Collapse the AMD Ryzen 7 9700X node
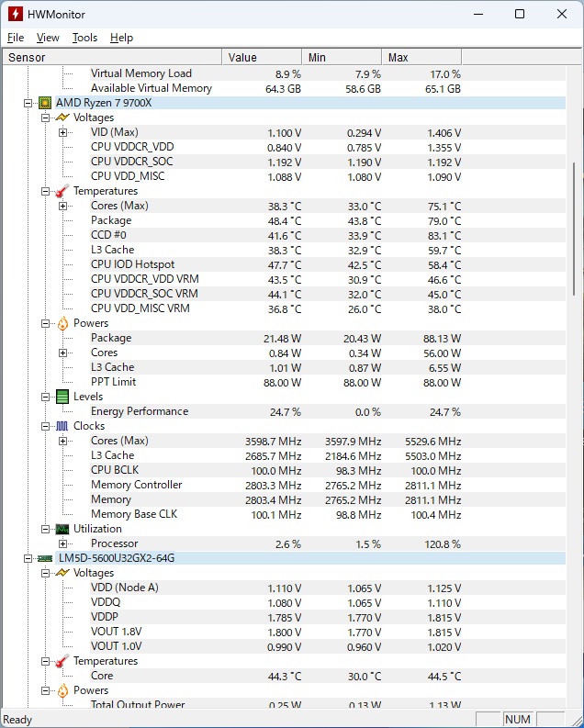 (x=28, y=103)
